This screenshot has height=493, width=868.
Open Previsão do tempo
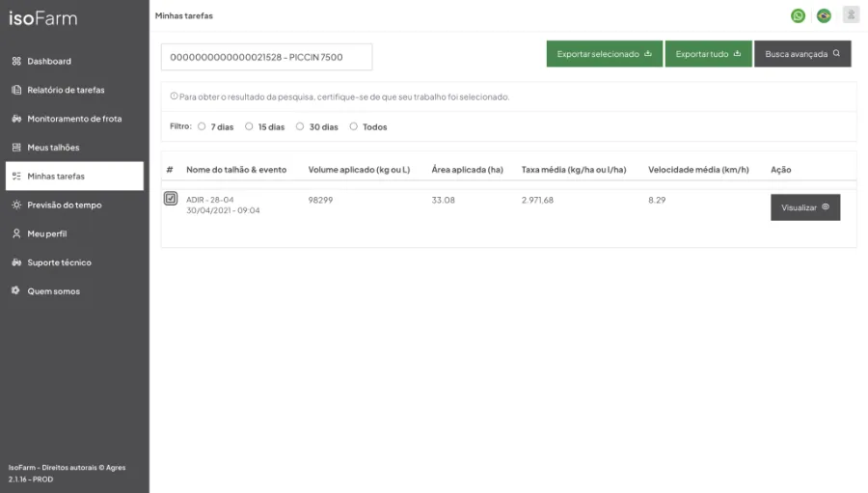pyautogui.click(x=65, y=205)
